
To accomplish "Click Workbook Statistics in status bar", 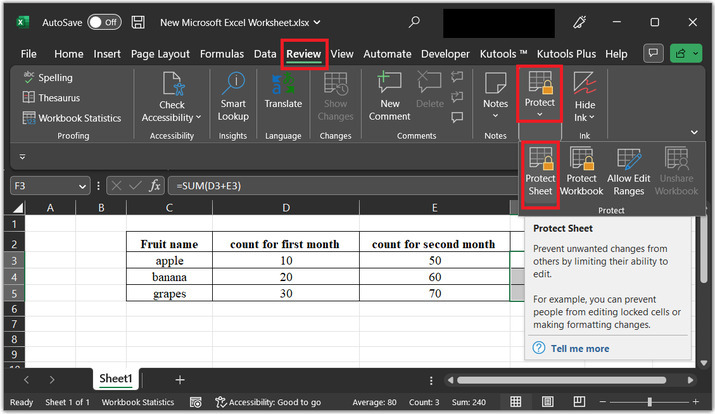I will click(138, 402).
